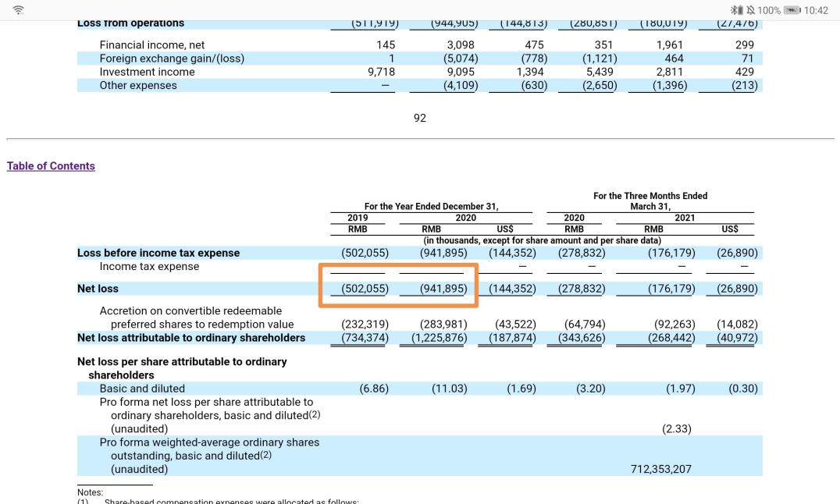Click the page number 92
Viewport: 840px width, 504px height.
[x=419, y=119]
